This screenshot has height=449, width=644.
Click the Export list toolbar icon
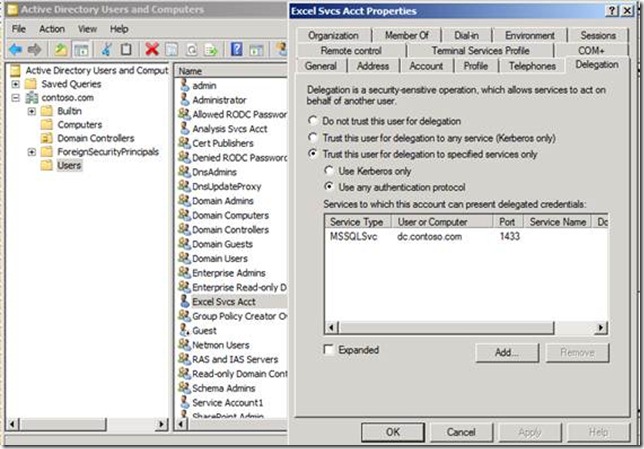tap(209, 48)
